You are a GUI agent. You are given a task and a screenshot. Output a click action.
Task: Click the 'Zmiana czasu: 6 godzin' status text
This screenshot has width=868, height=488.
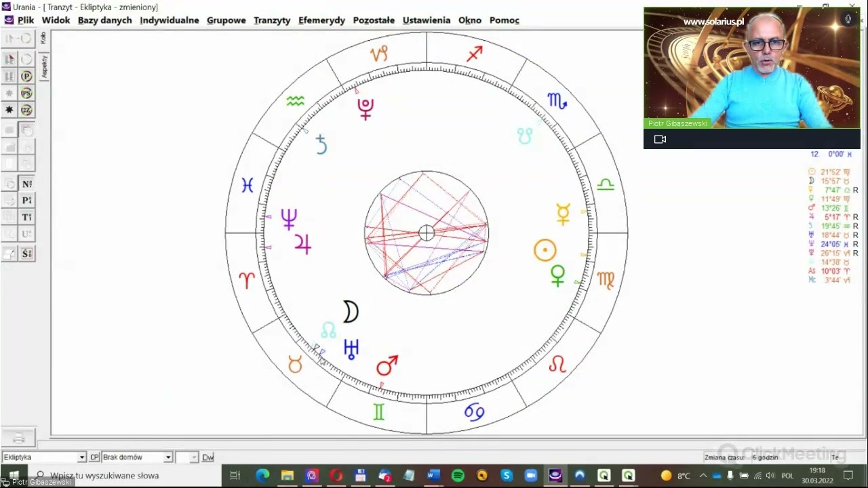click(x=741, y=457)
